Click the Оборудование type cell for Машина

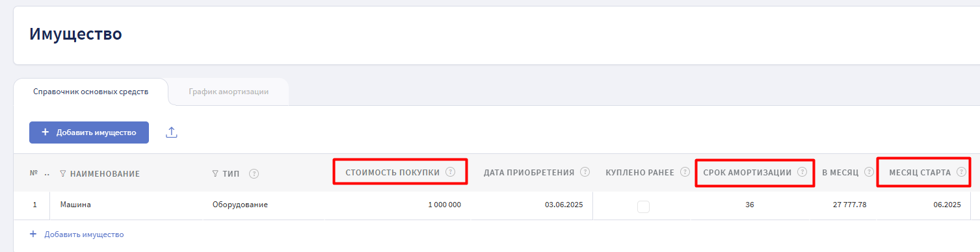(x=240, y=205)
